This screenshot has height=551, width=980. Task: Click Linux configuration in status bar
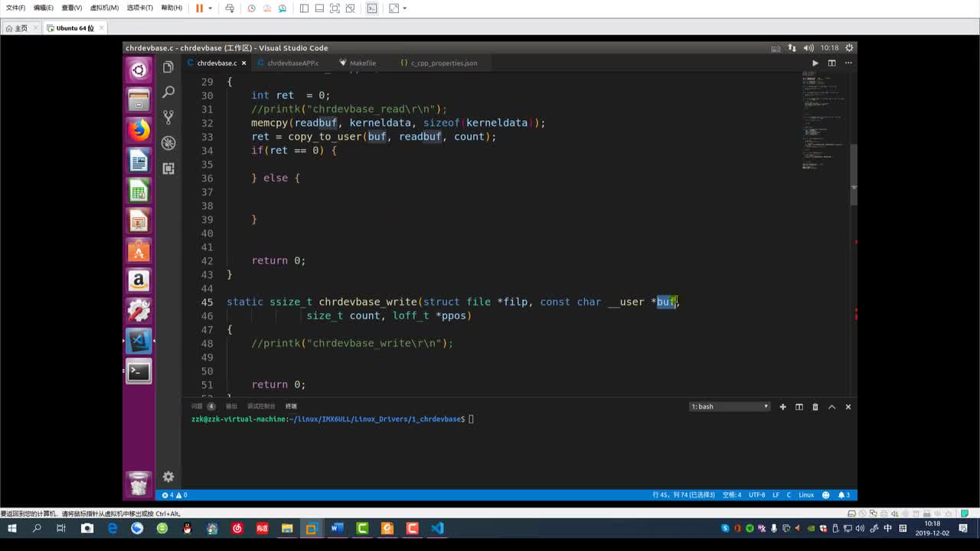coord(806,495)
